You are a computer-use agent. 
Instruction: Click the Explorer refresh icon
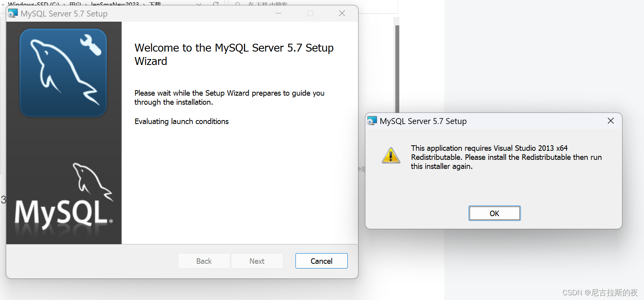pyautogui.click(x=215, y=3)
